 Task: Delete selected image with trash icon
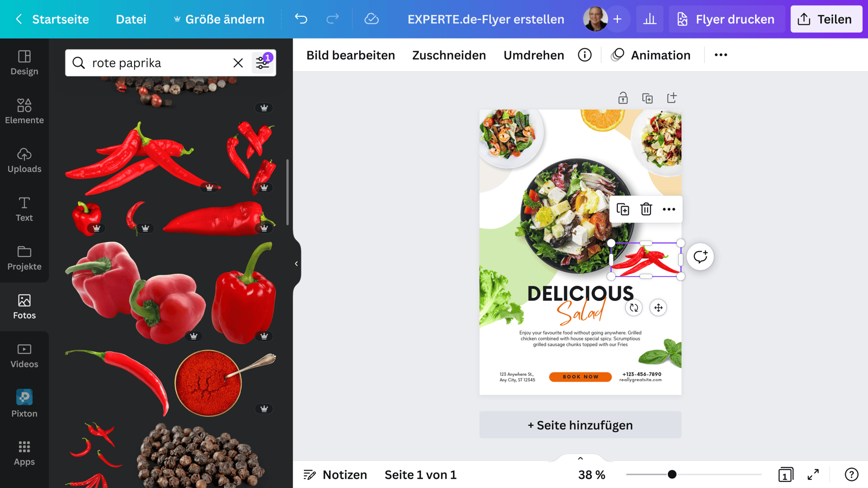(646, 209)
